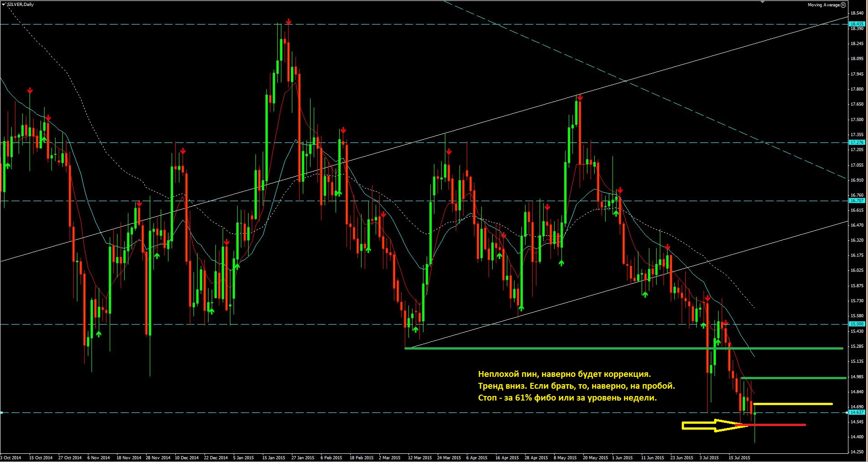This screenshot has height=462, width=868.
Task: Click the sad-face icon beside Moving Average
Action: click(843, 5)
